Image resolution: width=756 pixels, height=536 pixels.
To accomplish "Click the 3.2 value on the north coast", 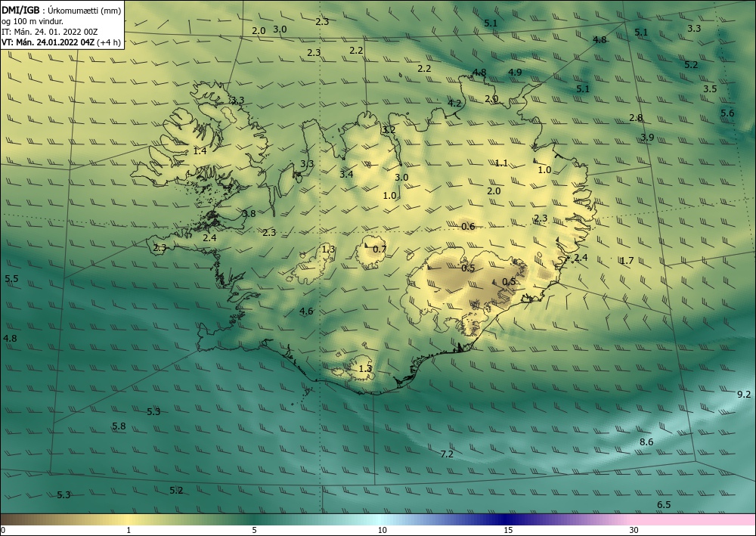I will coord(389,130).
